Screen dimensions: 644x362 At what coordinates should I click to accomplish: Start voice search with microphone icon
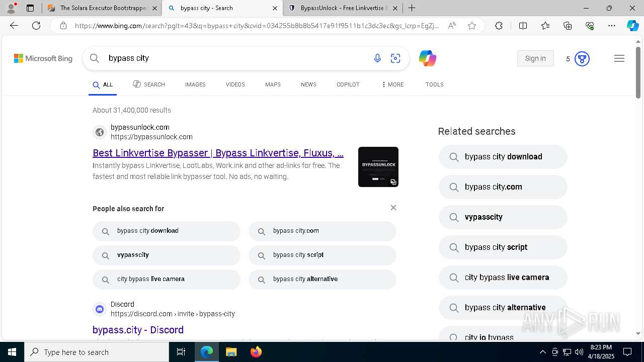click(x=377, y=59)
